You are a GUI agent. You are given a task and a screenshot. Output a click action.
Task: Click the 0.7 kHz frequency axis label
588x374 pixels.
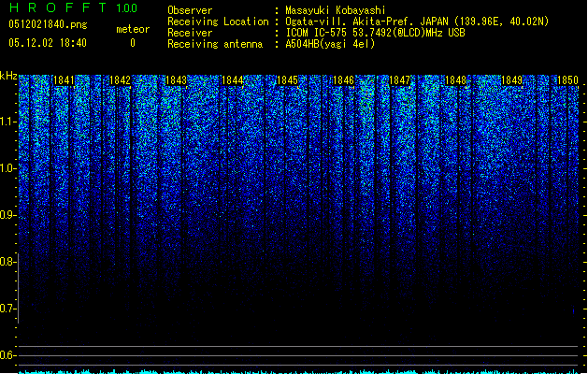8,309
